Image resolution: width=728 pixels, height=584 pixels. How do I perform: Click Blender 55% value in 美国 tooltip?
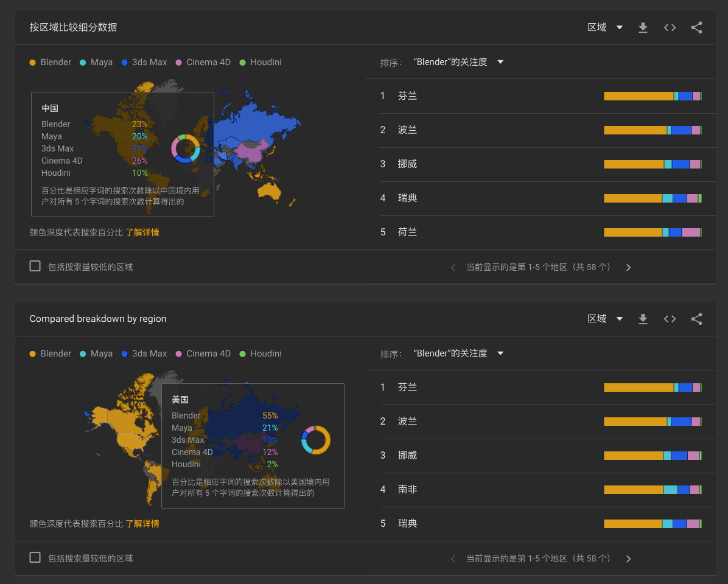270,415
